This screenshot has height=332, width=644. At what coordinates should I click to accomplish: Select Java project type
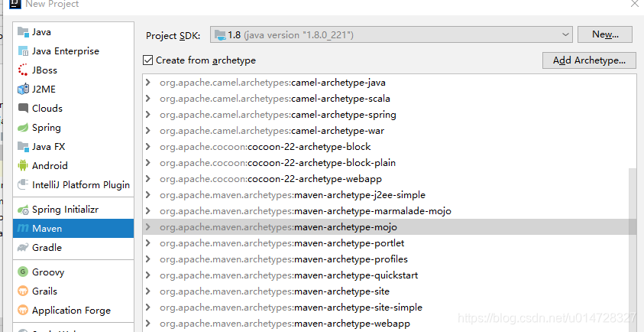pyautogui.click(x=73, y=32)
